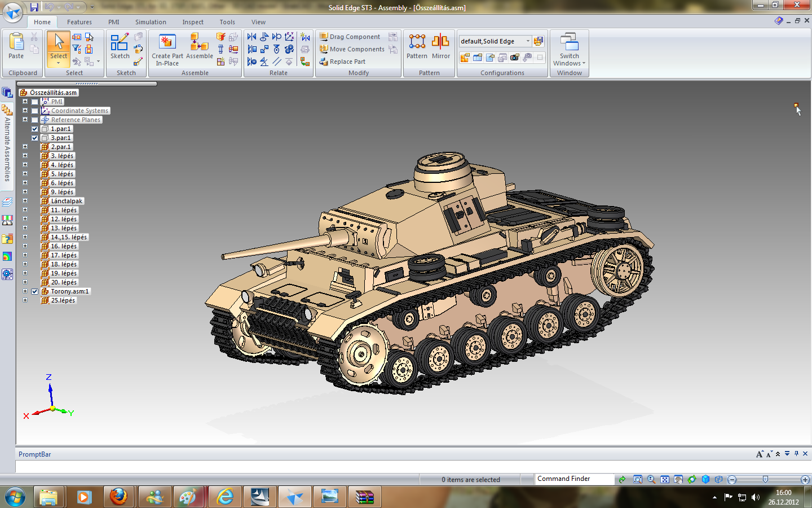Save the document with floppy disk icon
812x508 pixels.
[34, 7]
